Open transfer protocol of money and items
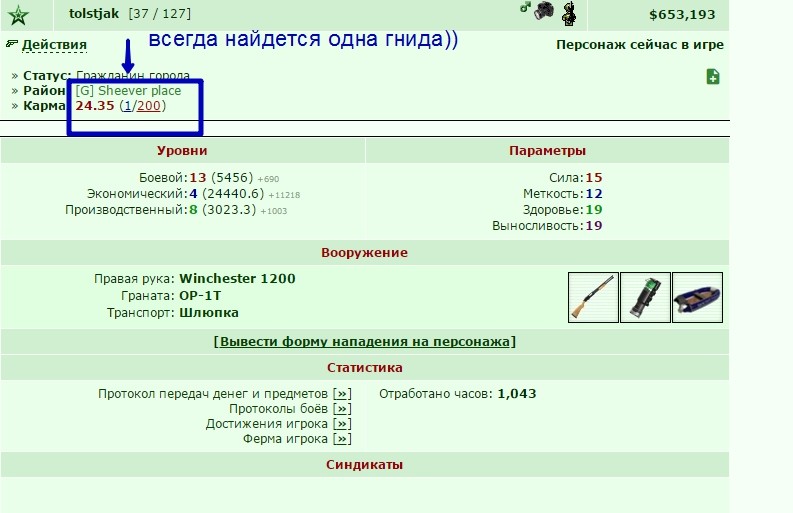 342,394
